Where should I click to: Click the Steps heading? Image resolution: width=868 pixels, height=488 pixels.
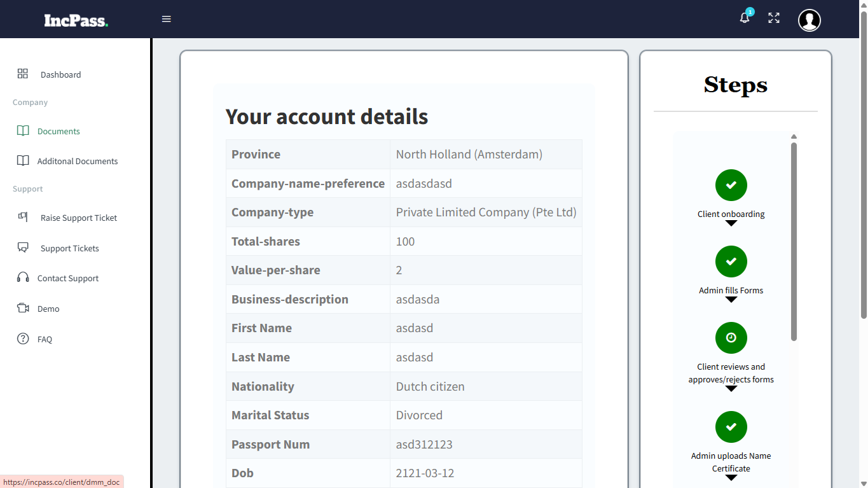736,85
